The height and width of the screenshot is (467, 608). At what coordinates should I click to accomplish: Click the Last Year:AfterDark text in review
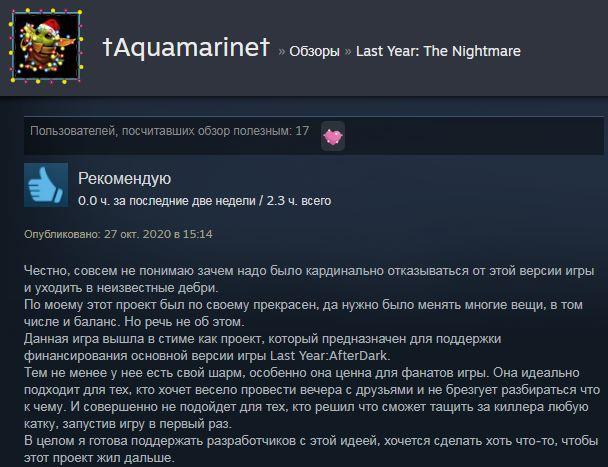(329, 356)
